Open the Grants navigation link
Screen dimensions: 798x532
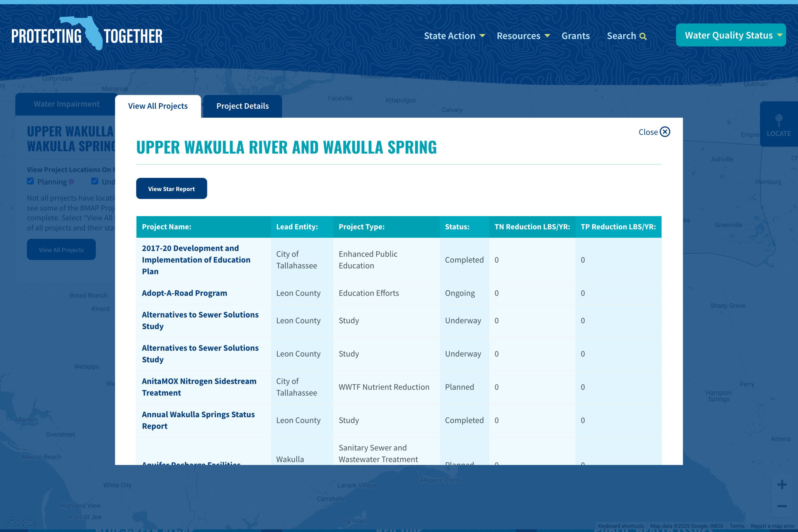tap(576, 36)
